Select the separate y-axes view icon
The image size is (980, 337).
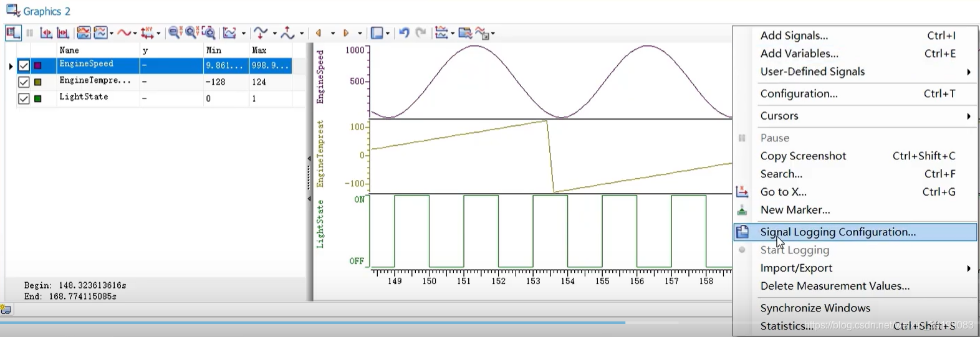(100, 33)
